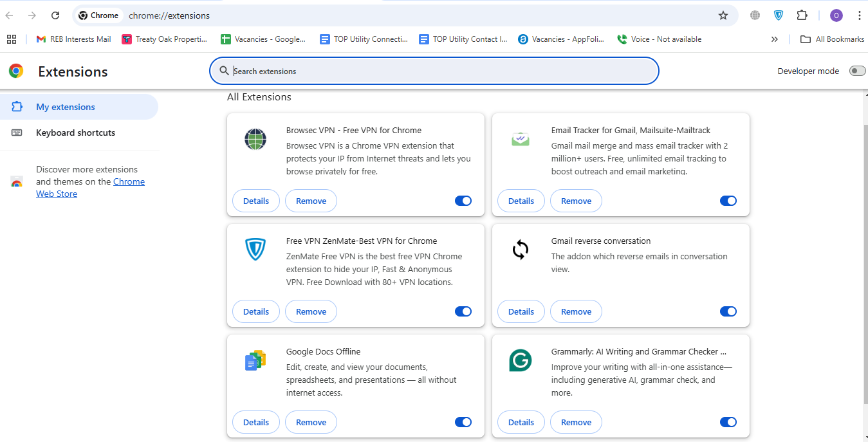Click the All Extensions heading
Screen dimensions: 868x442
(x=259, y=97)
